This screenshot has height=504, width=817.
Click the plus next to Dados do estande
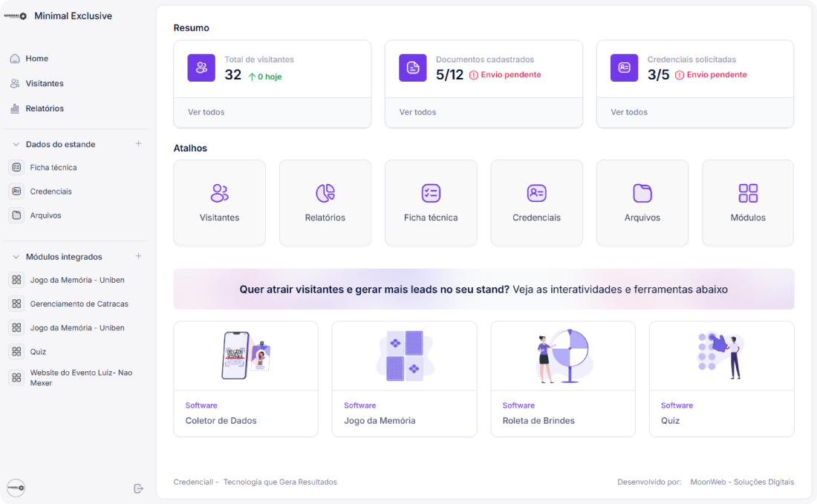click(x=138, y=144)
